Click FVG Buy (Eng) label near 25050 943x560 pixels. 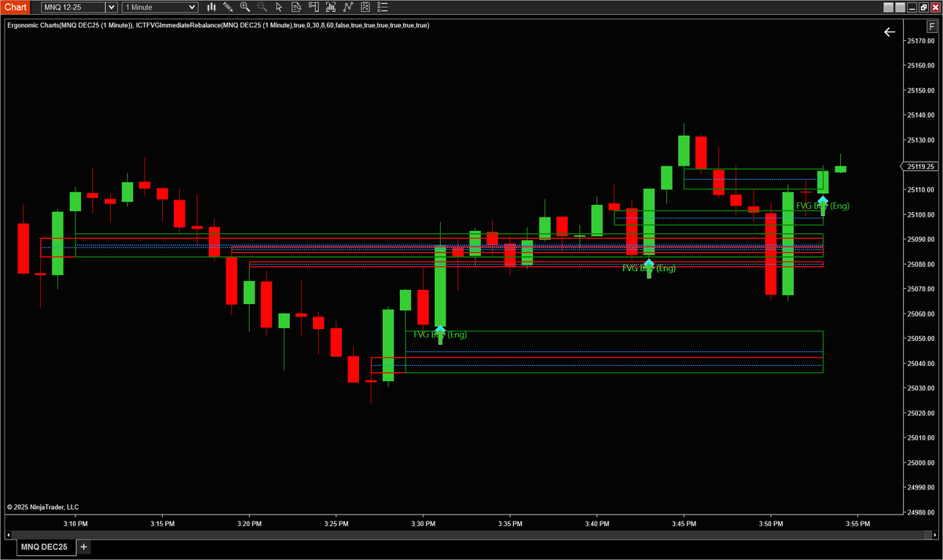[x=440, y=335]
